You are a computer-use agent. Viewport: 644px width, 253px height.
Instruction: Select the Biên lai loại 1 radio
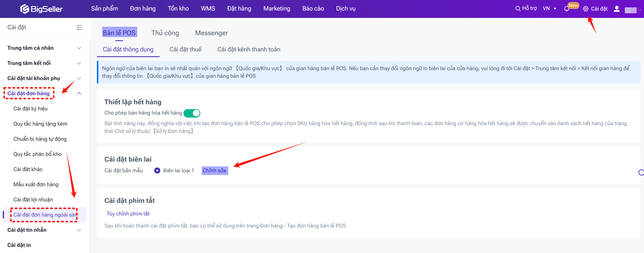coord(157,170)
